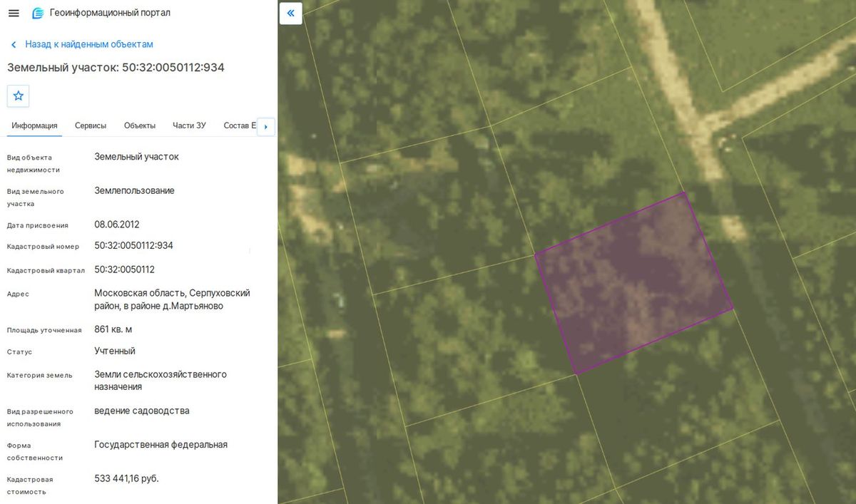Click the Геоинформационный портал logo icon

[37, 13]
